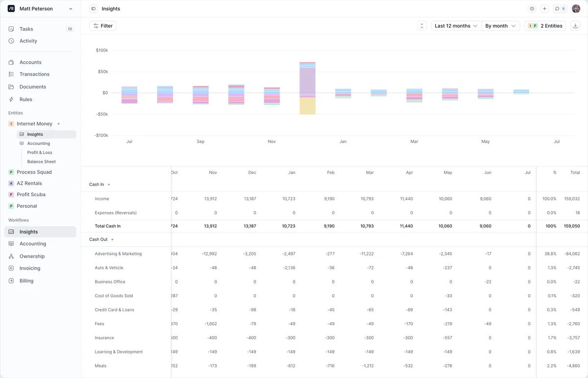Click the download export icon
Image resolution: width=588 pixels, height=378 pixels.
[x=576, y=26]
